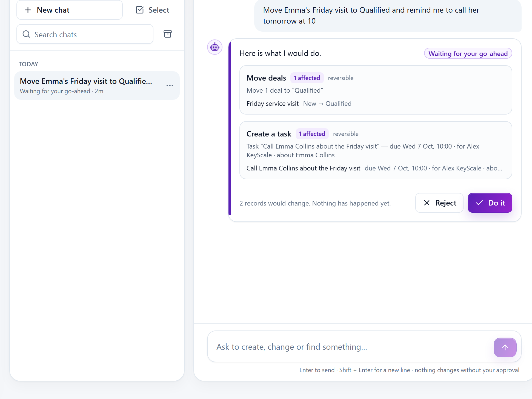Image resolution: width=532 pixels, height=399 pixels.
Task: Click the Move deals heading
Action: [x=266, y=78]
